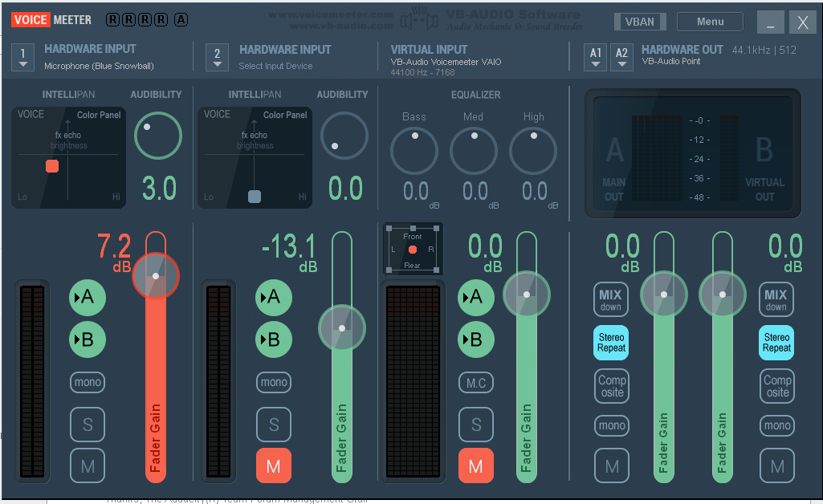Toggle Composite on A bus
The image size is (823, 504).
tap(612, 386)
